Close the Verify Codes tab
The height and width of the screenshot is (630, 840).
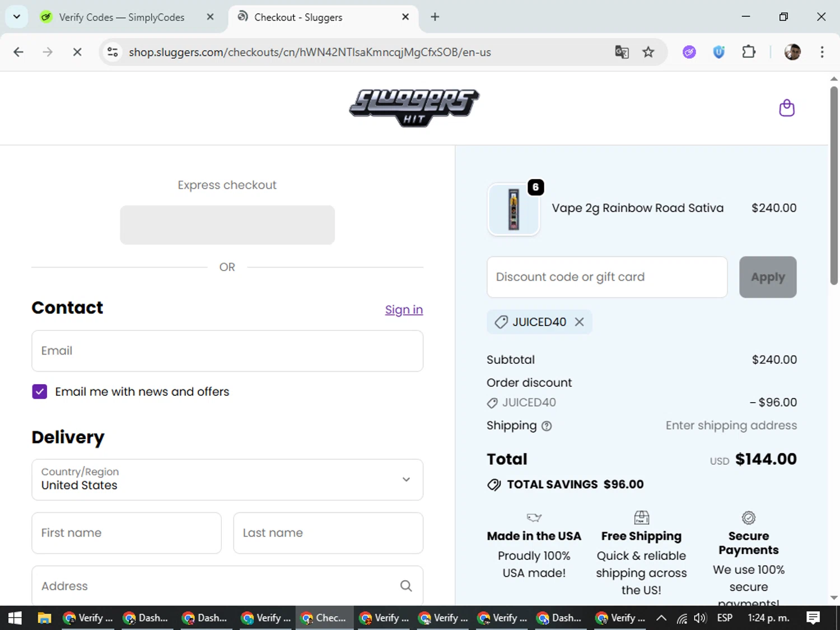pos(210,17)
